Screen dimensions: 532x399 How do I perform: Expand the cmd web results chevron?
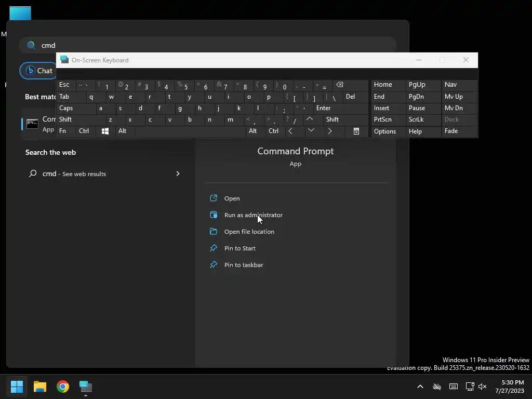[x=178, y=174]
